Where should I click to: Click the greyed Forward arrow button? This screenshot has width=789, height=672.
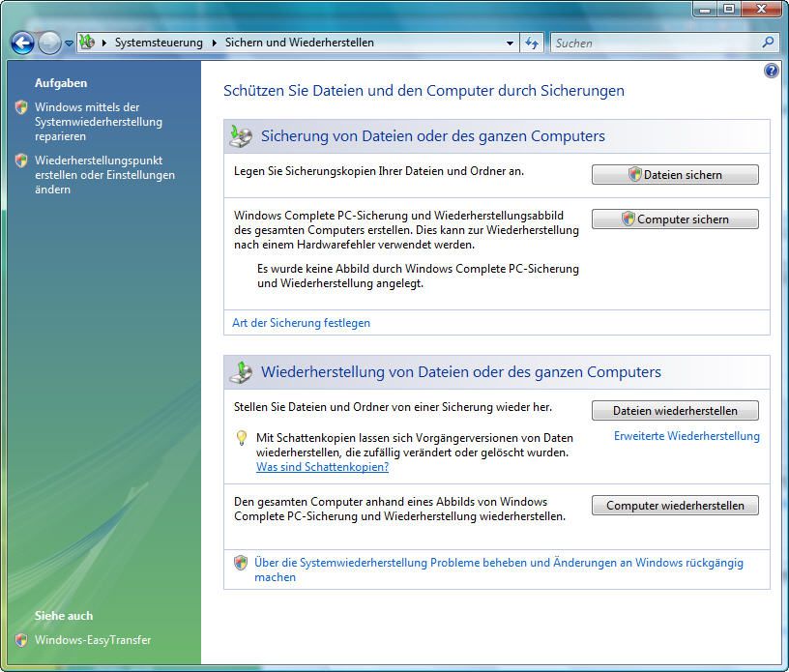49,43
